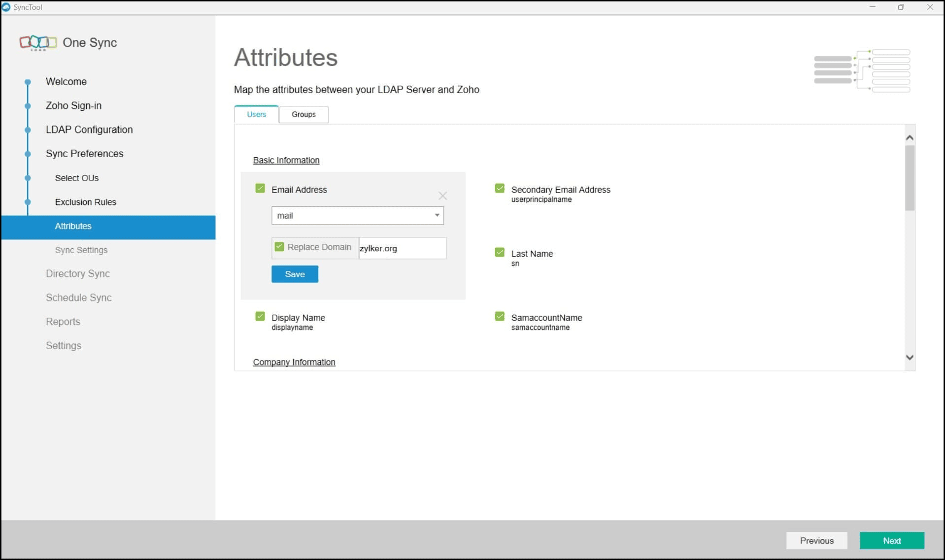Click the Basic Information heading
This screenshot has width=945, height=560.
pyautogui.click(x=286, y=161)
